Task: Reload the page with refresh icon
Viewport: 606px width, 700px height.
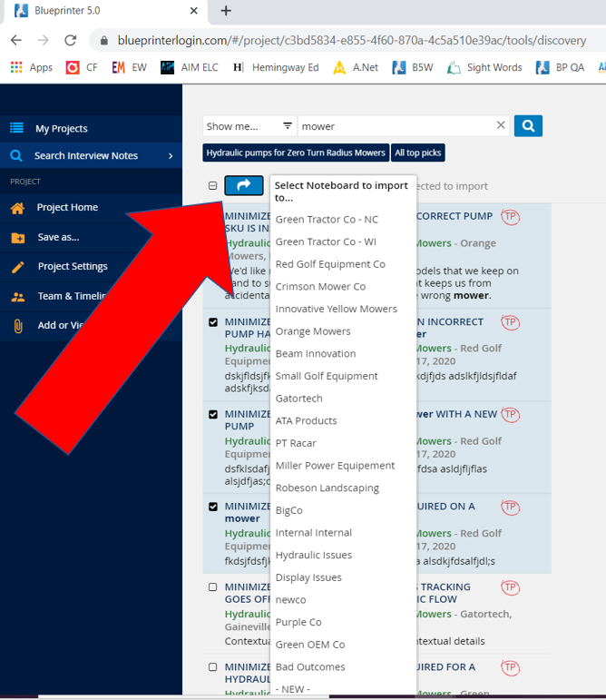Action: [x=71, y=40]
